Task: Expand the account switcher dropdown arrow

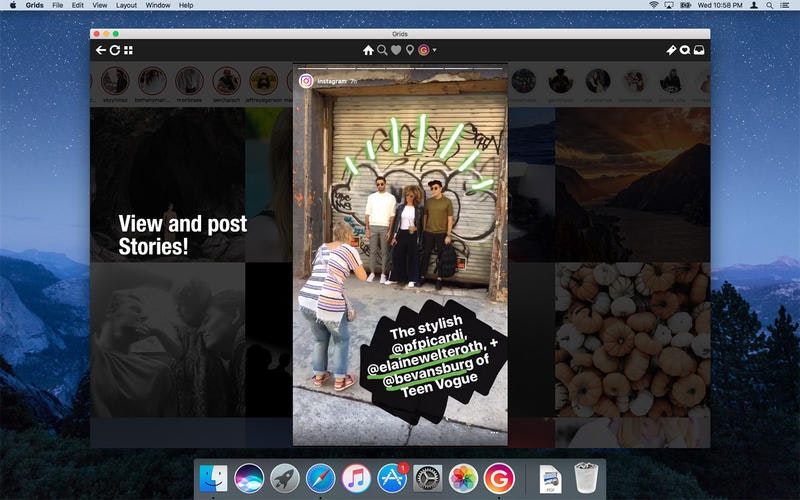Action: pos(434,50)
